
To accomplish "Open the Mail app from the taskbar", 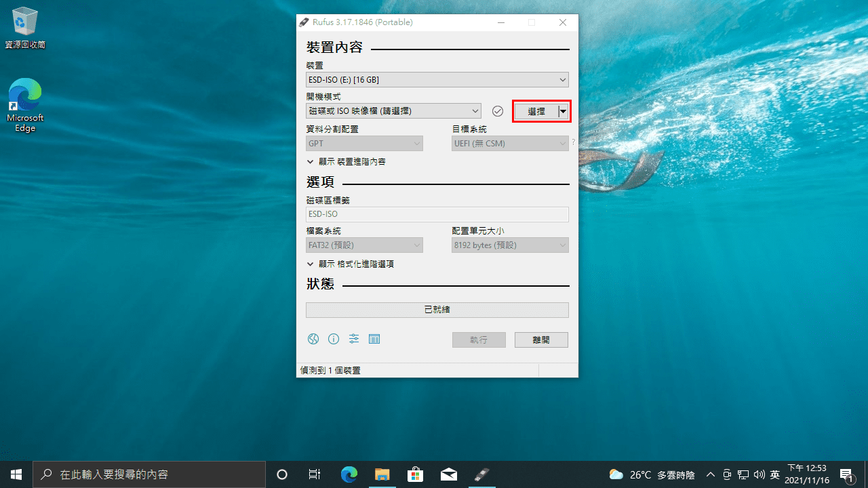I will 448,474.
